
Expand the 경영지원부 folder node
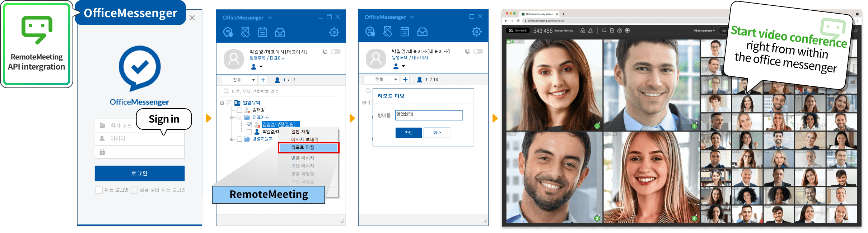click(x=232, y=139)
